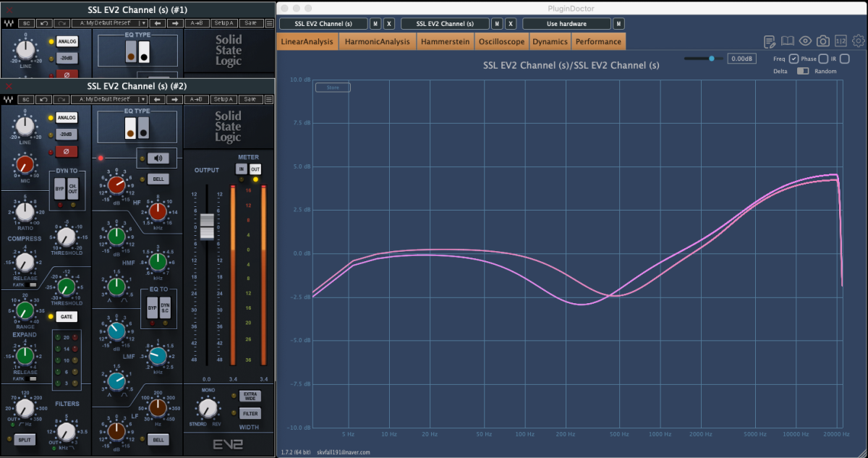Flip the Delta/Random toggle switch
Screen dimensions: 868x458
click(x=803, y=71)
